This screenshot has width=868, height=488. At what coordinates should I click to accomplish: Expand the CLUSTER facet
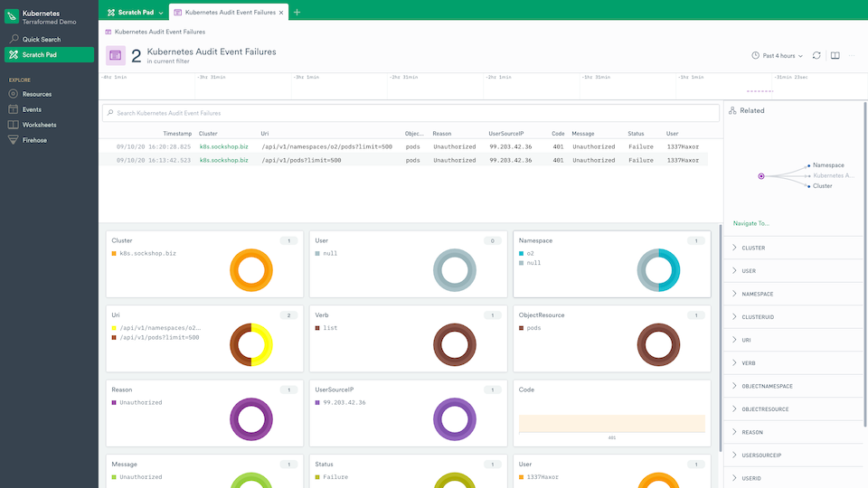793,248
